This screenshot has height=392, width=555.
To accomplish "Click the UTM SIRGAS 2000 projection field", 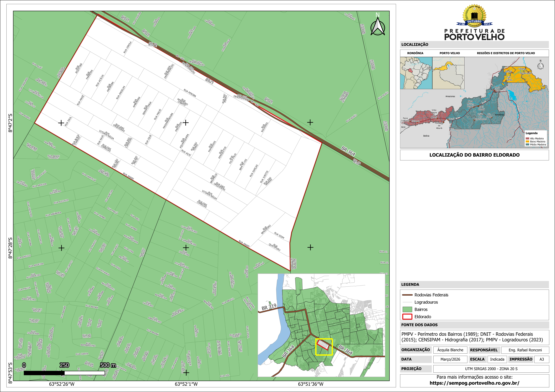I will [491, 369].
